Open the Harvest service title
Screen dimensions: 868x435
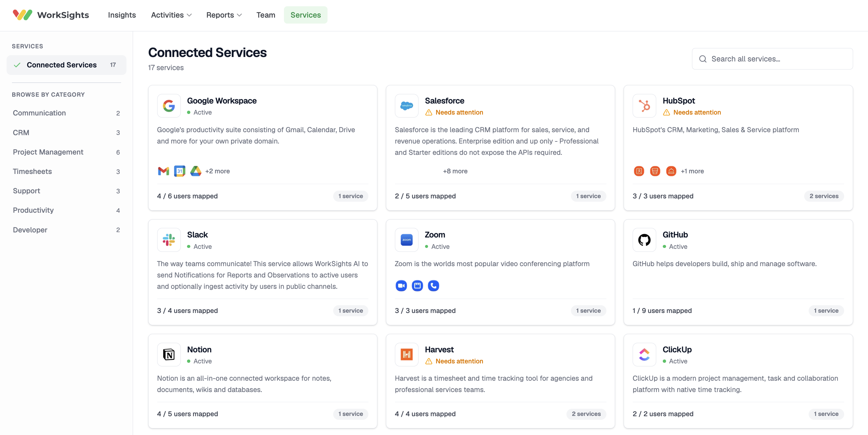click(439, 349)
